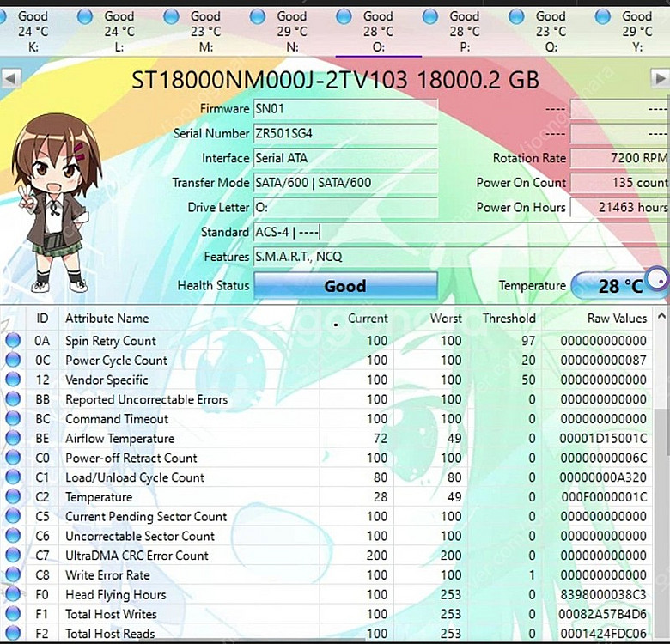The image size is (670, 644).
Task: Click status orb for Reported Uncorrectable Errors
Action: point(13,399)
